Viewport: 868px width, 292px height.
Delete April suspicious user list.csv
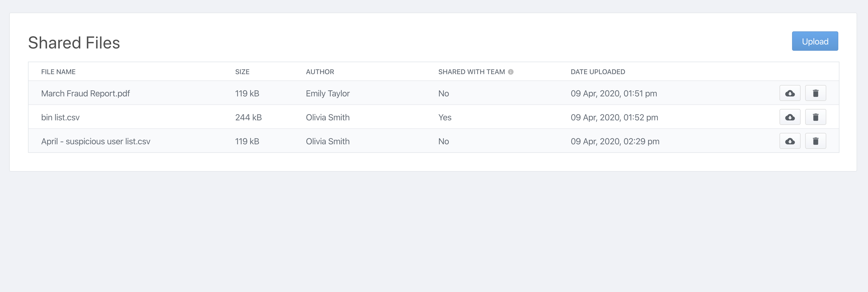pyautogui.click(x=815, y=141)
